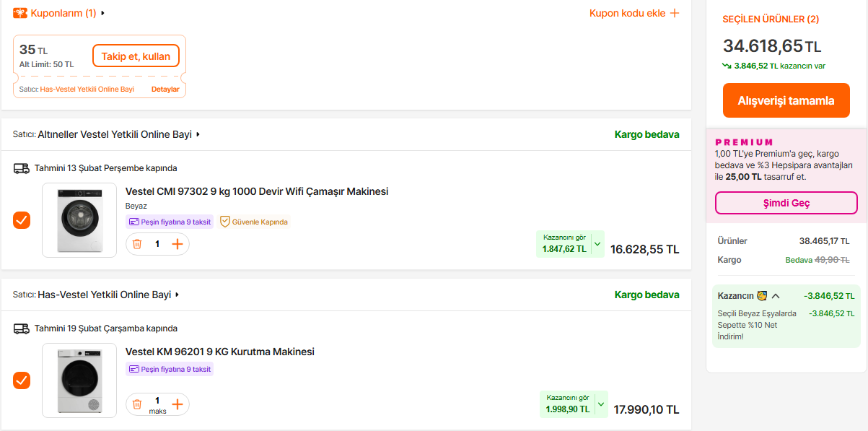Increase washing machine quantity with plus icon
868x431 pixels.
pyautogui.click(x=177, y=244)
